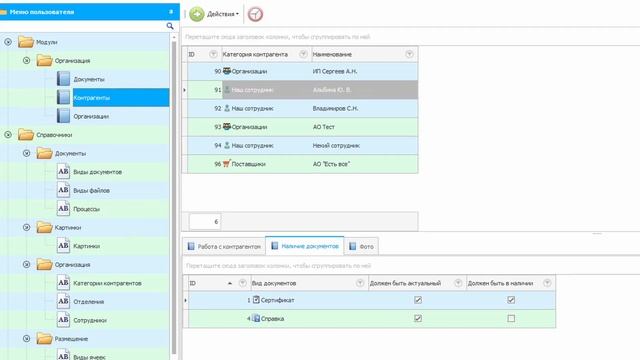640x360 pixels.
Task: Click the Модули folder icon
Action: (26, 42)
